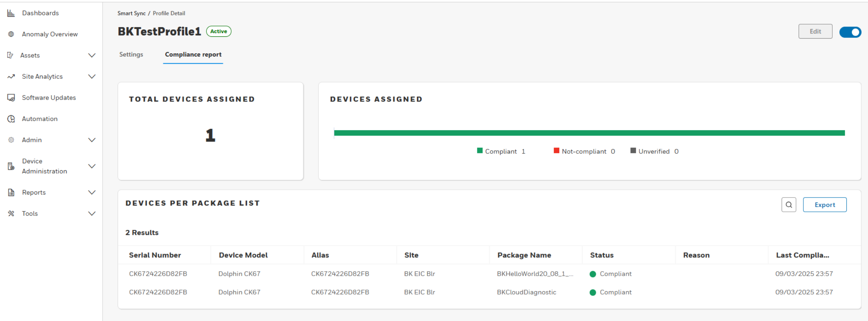868x321 pixels.
Task: Sort by Package Name column header
Action: pyautogui.click(x=524, y=255)
